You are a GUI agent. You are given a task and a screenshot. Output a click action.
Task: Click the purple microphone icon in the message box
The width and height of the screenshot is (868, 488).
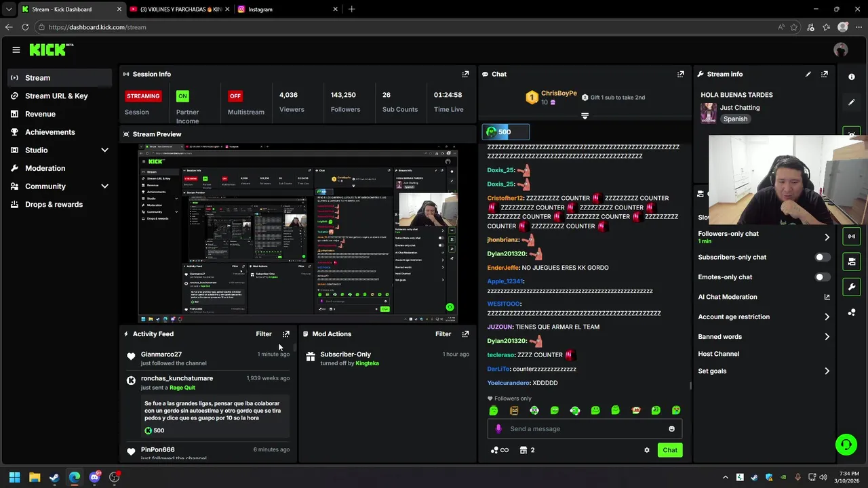pos(498,428)
